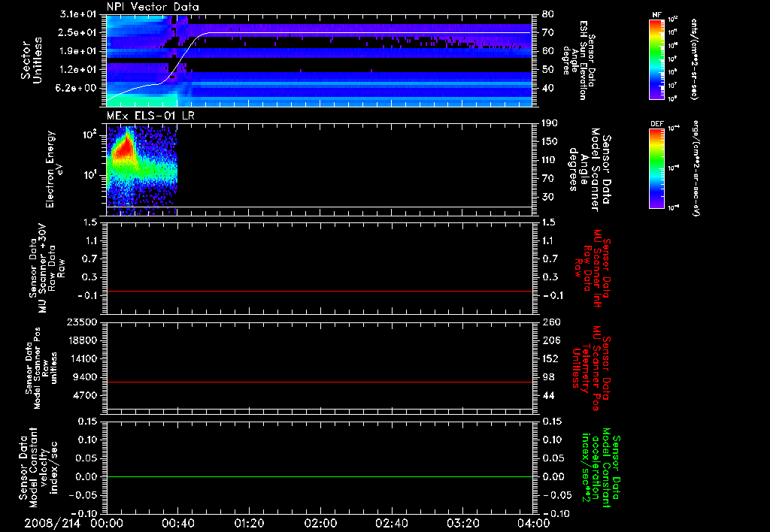Click the Model Scanner Angle degrees label
The width and height of the screenshot is (770, 532).
[591, 170]
